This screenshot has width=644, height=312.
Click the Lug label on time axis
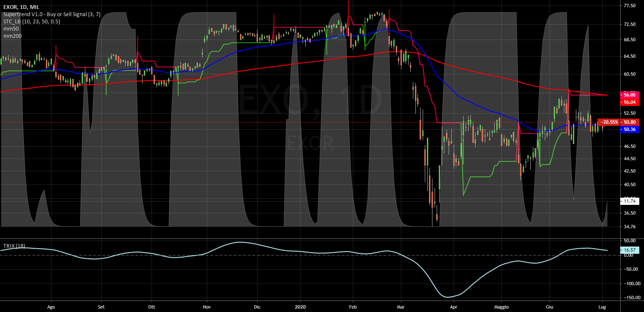tap(603, 306)
